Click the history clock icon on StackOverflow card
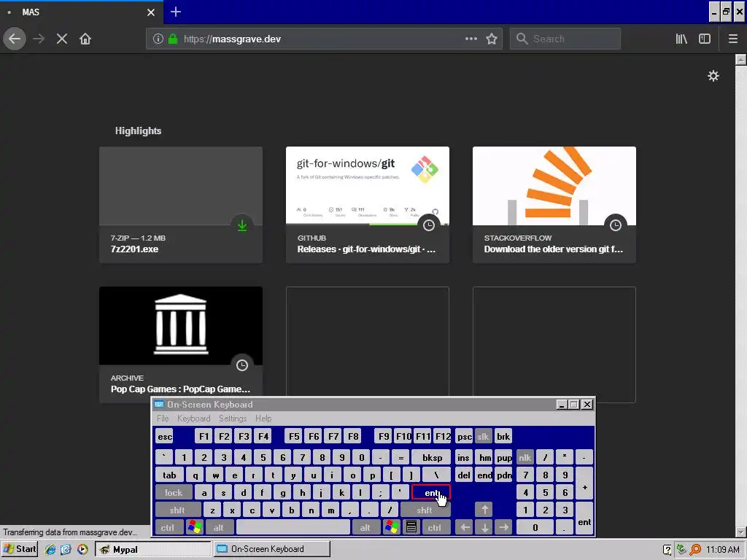This screenshot has height=560, width=747. [x=616, y=225]
